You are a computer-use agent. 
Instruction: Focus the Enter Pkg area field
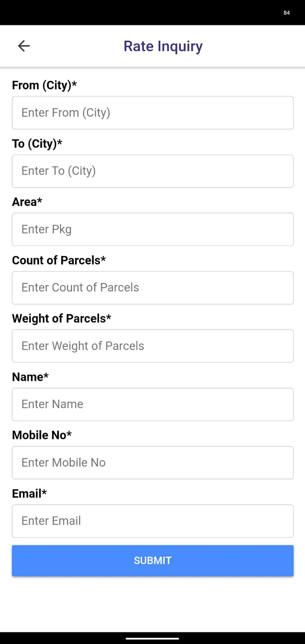[153, 229]
